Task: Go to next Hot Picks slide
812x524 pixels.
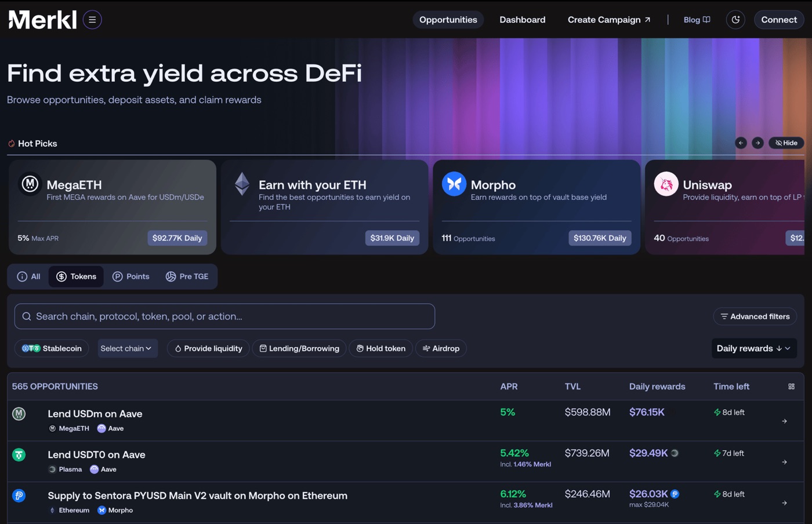Action: pos(757,143)
